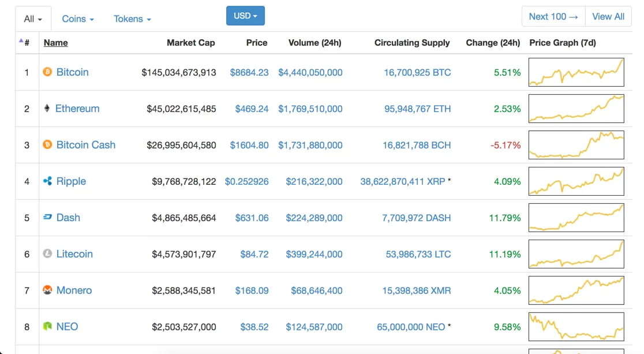Click the Bitcoin Cash logo icon

[x=47, y=145]
